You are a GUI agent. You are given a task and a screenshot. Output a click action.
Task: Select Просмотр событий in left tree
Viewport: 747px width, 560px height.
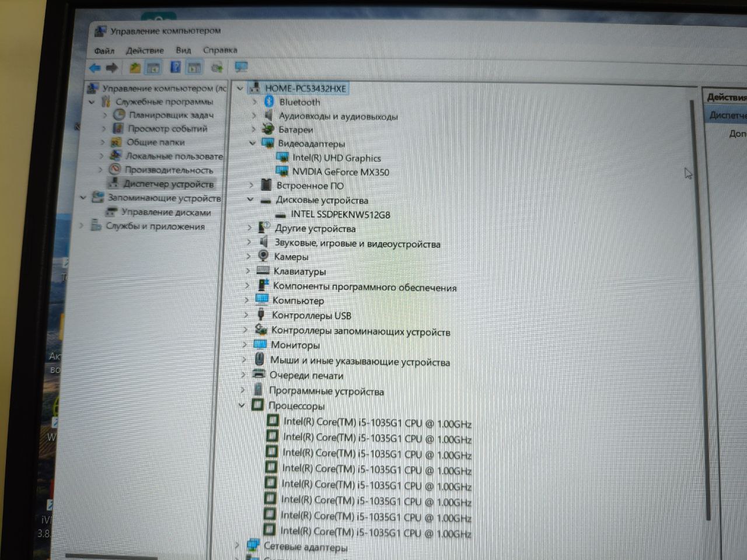click(167, 128)
